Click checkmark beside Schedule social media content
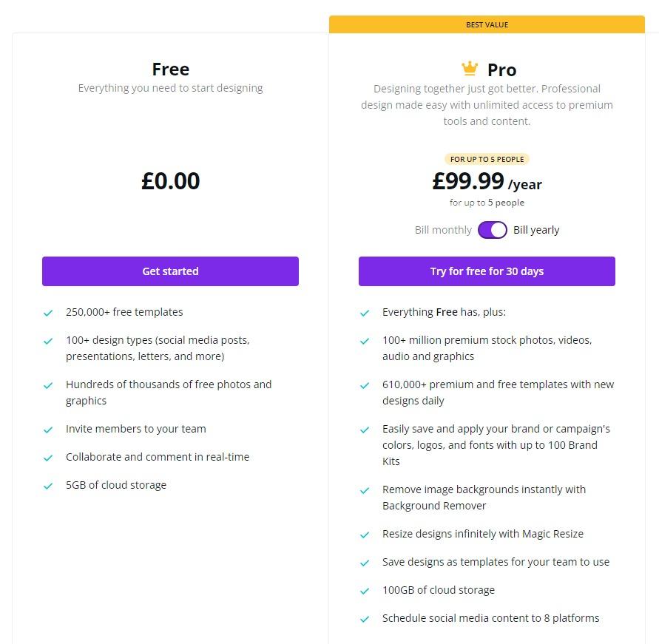659x644 pixels. coord(365,619)
